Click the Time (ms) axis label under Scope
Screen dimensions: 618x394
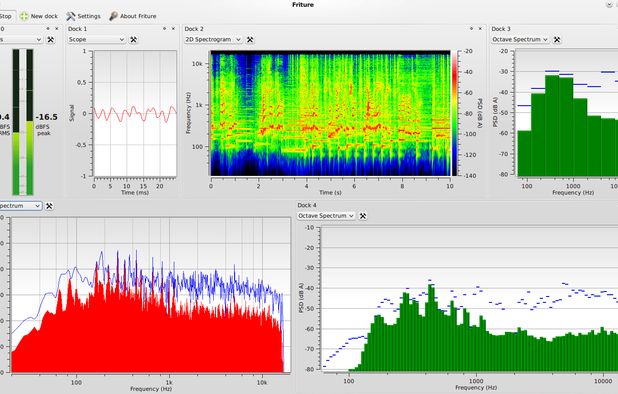[x=135, y=192]
